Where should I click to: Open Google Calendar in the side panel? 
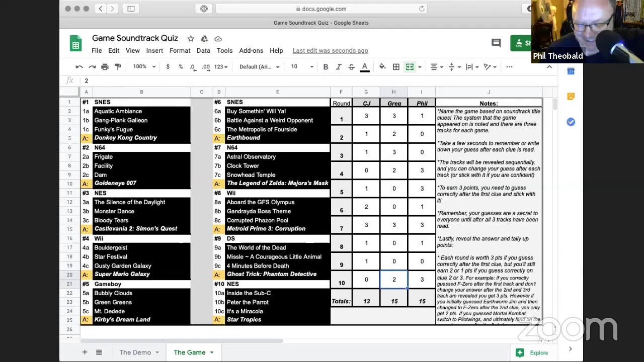point(571,71)
